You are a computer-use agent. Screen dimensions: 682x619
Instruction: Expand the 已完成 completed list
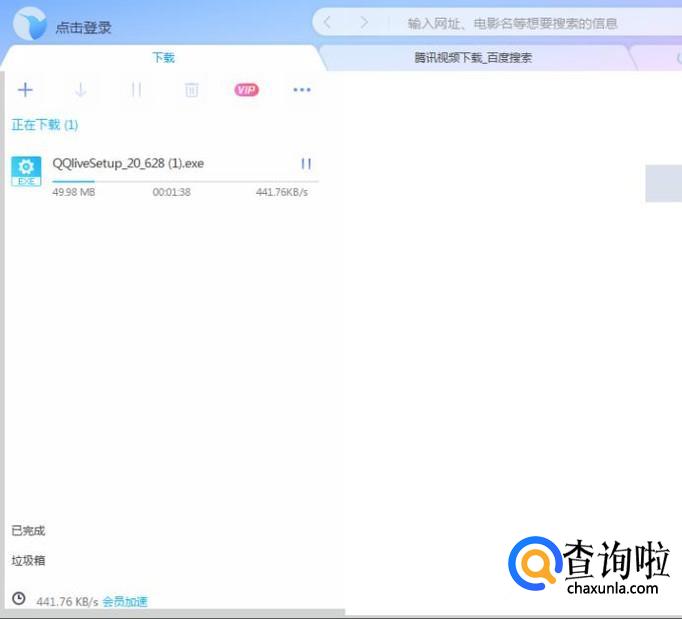click(x=28, y=531)
